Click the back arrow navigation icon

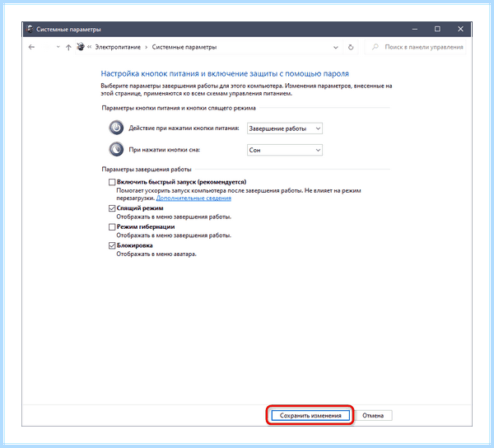[31, 47]
